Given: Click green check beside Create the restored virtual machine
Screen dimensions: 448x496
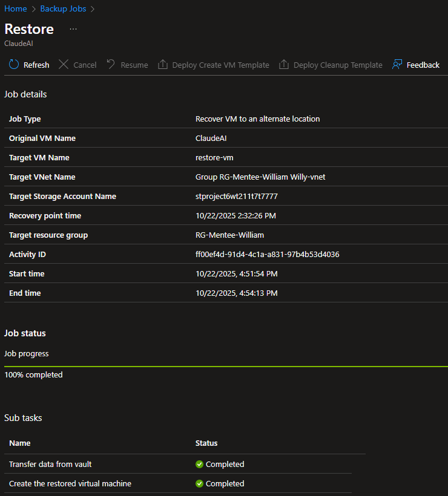Looking at the screenshot, I should (x=199, y=484).
